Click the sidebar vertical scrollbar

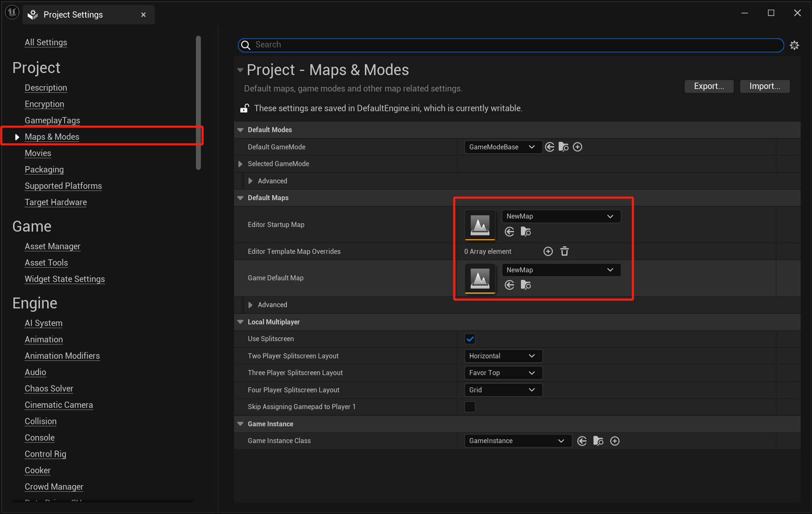pos(198,103)
